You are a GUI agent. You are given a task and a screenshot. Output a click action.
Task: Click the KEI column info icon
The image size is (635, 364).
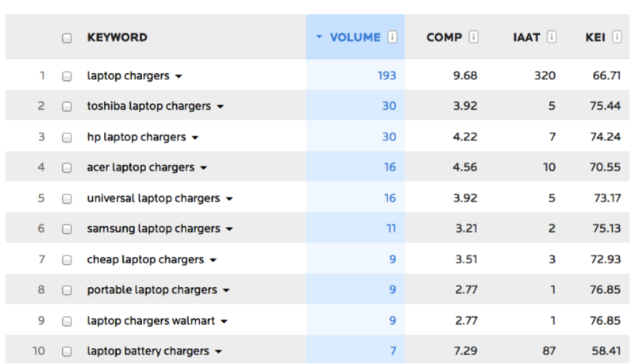pos(617,36)
